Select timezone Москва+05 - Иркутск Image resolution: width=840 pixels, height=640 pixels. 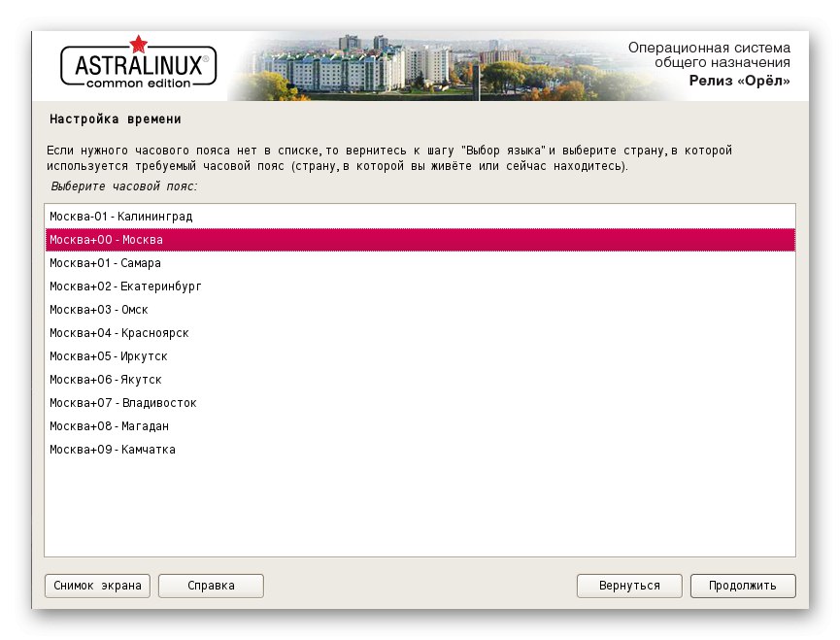[108, 356]
